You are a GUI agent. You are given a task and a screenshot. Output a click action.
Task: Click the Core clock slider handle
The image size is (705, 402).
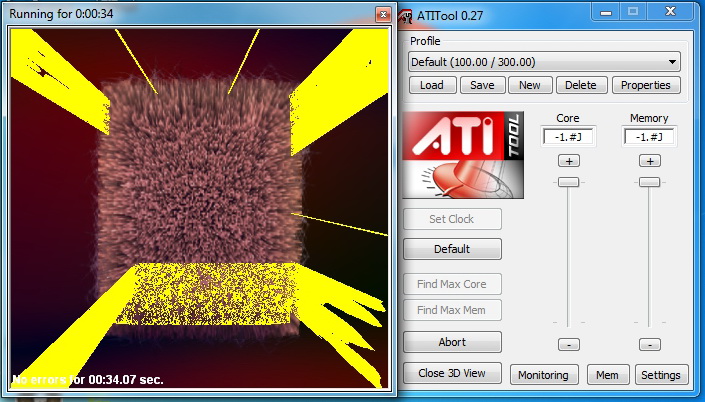click(568, 182)
